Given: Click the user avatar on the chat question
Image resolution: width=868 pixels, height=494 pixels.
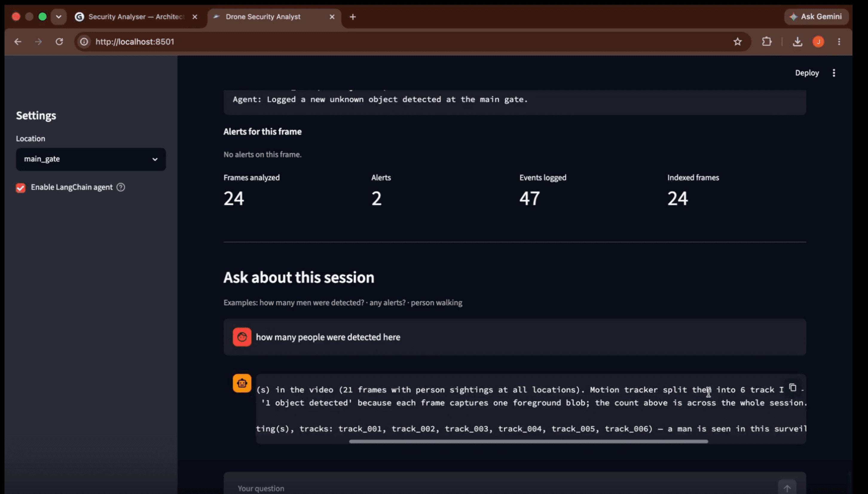Looking at the screenshot, I should coord(242,337).
